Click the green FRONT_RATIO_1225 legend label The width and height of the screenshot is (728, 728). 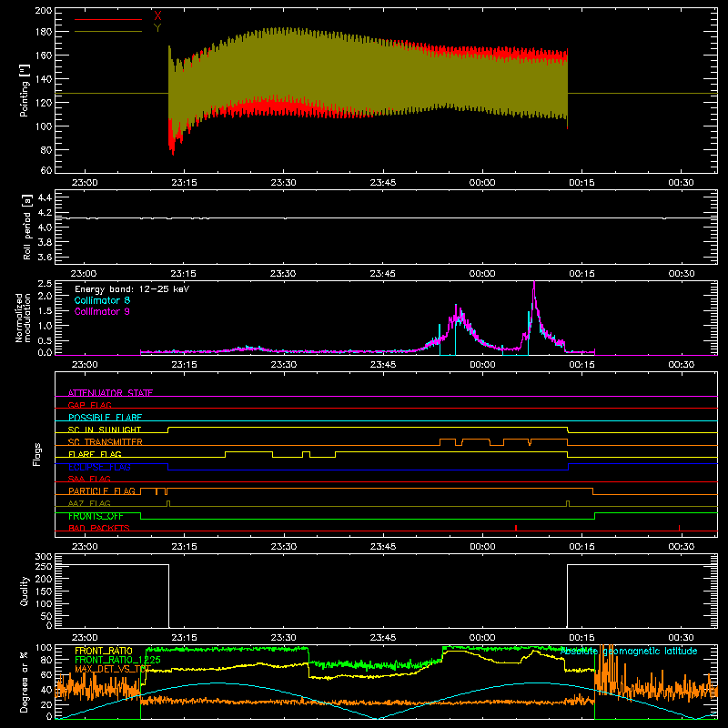point(117,660)
